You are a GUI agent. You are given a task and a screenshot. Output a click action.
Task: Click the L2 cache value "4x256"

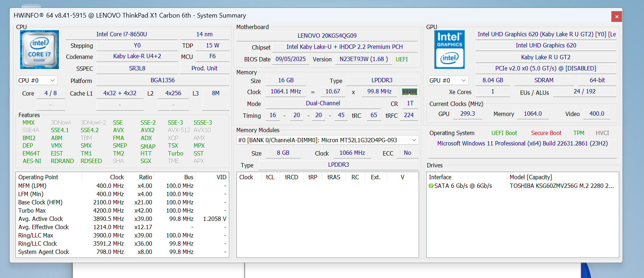[x=173, y=93]
